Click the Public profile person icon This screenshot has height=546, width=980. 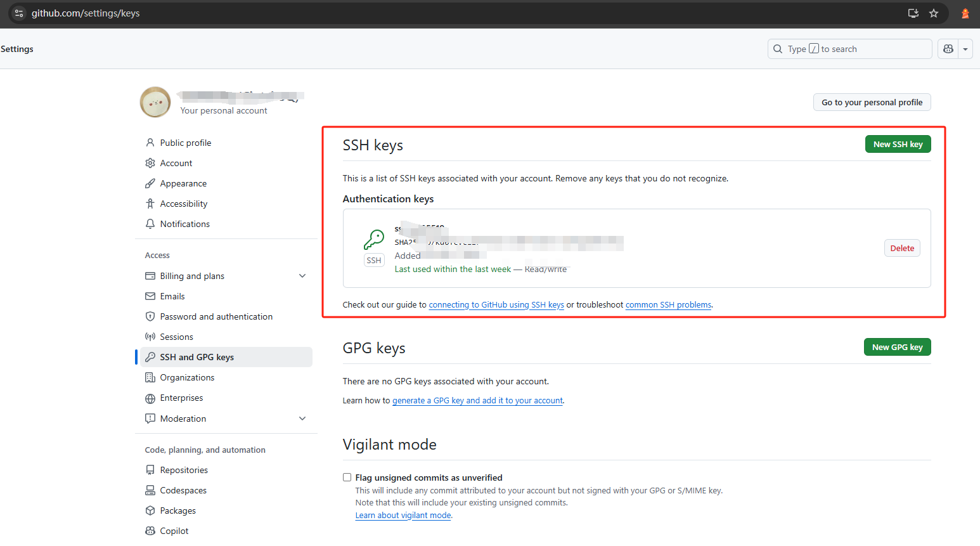150,143
